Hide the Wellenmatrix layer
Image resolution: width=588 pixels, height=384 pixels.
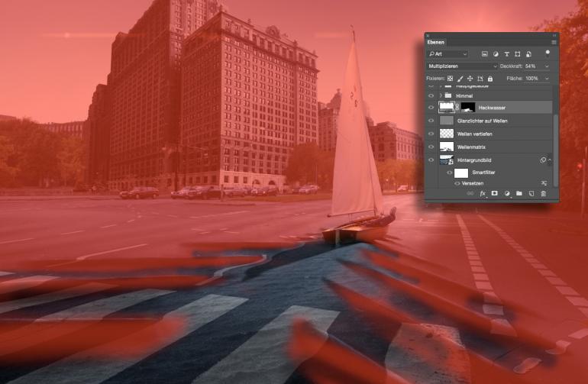click(431, 147)
